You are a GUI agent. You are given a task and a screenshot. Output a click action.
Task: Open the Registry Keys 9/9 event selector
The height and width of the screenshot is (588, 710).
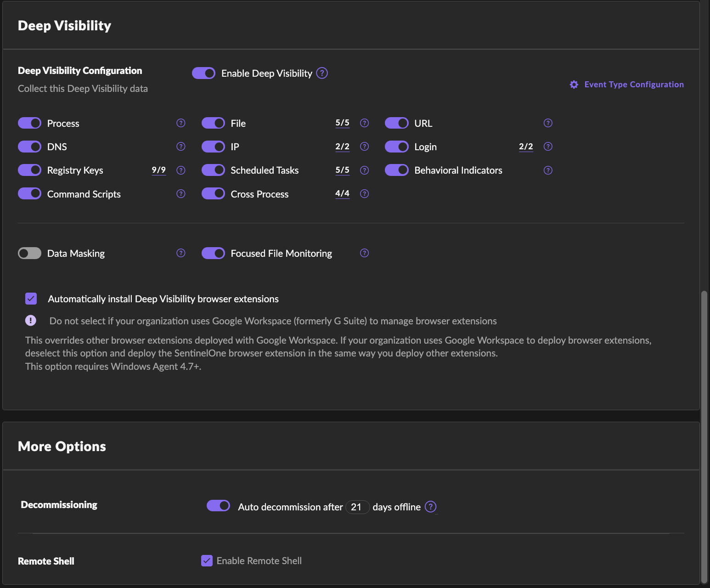158,170
